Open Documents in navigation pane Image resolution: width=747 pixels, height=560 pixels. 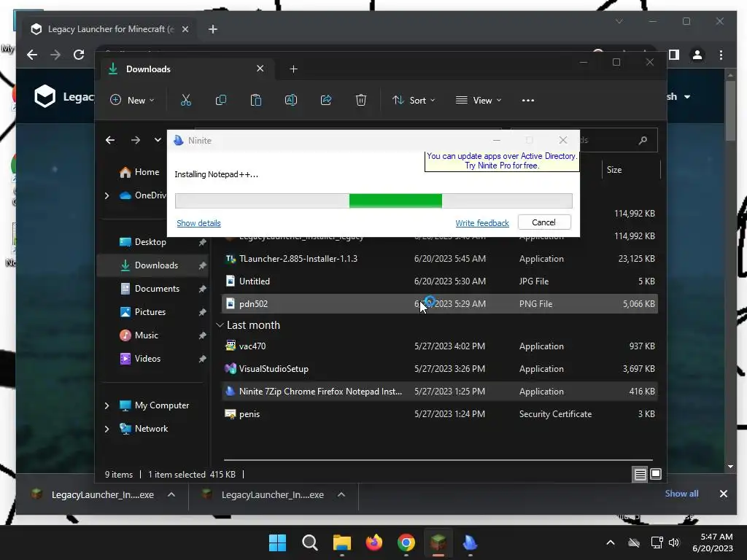coord(150,289)
